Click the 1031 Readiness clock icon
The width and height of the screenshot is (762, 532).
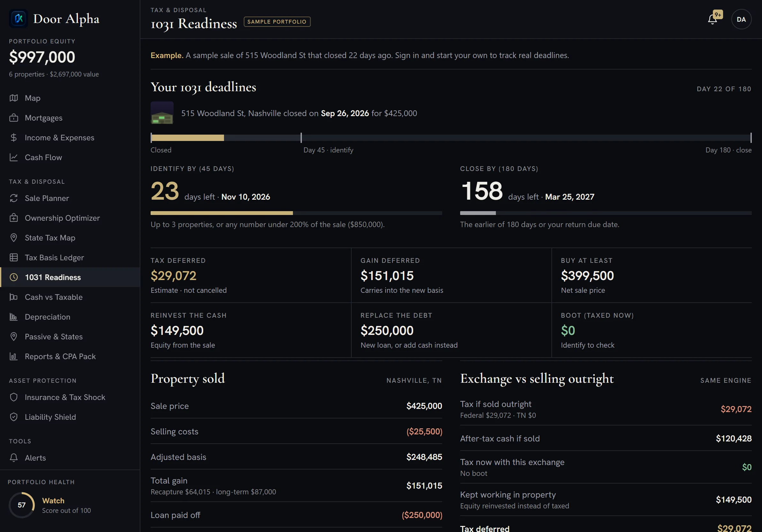click(x=14, y=277)
